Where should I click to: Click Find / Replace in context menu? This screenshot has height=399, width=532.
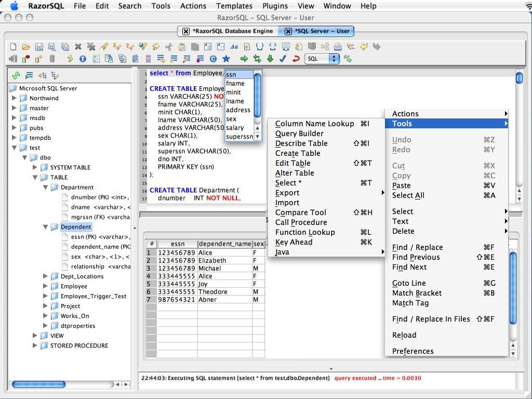pos(446,247)
